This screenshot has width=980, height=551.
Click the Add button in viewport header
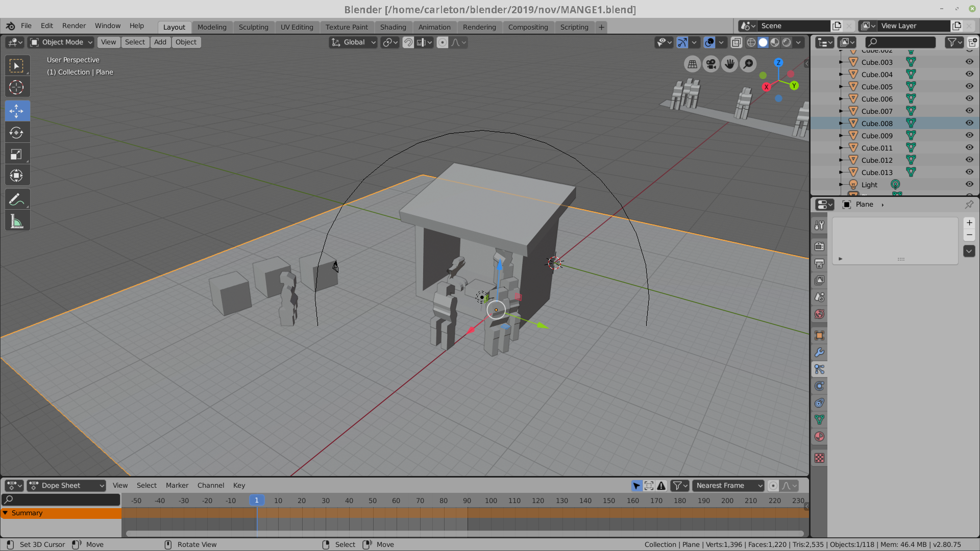click(160, 42)
